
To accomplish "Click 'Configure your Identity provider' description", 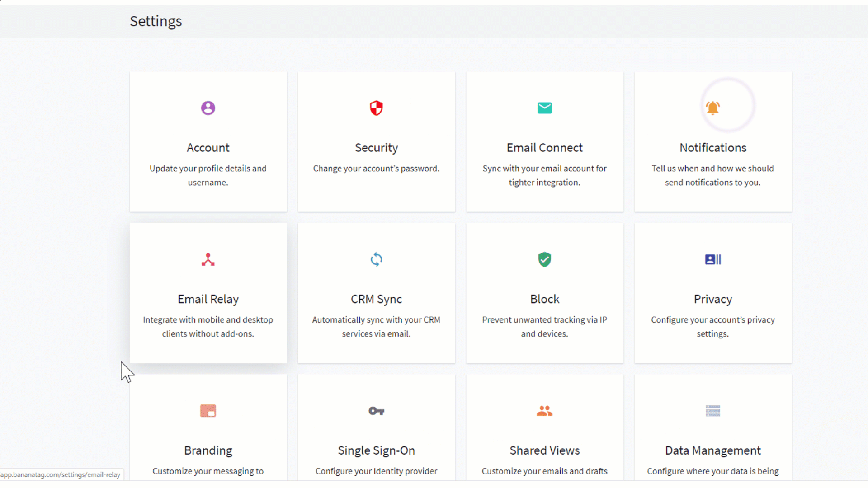I will tap(376, 471).
